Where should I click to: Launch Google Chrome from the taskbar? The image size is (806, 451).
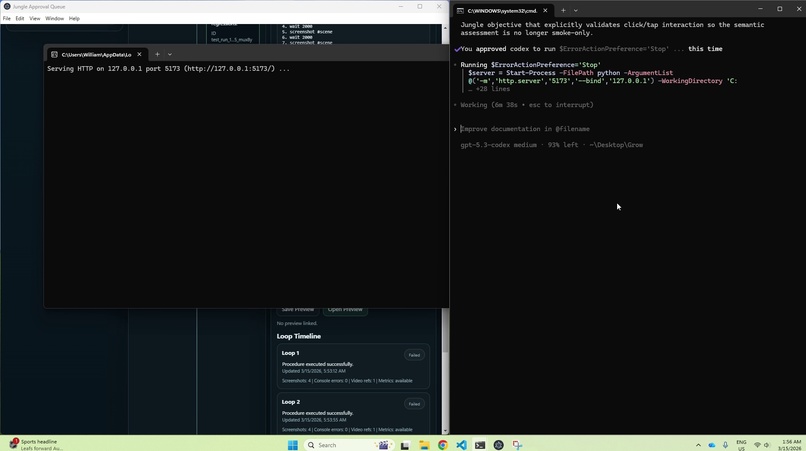tap(443, 445)
